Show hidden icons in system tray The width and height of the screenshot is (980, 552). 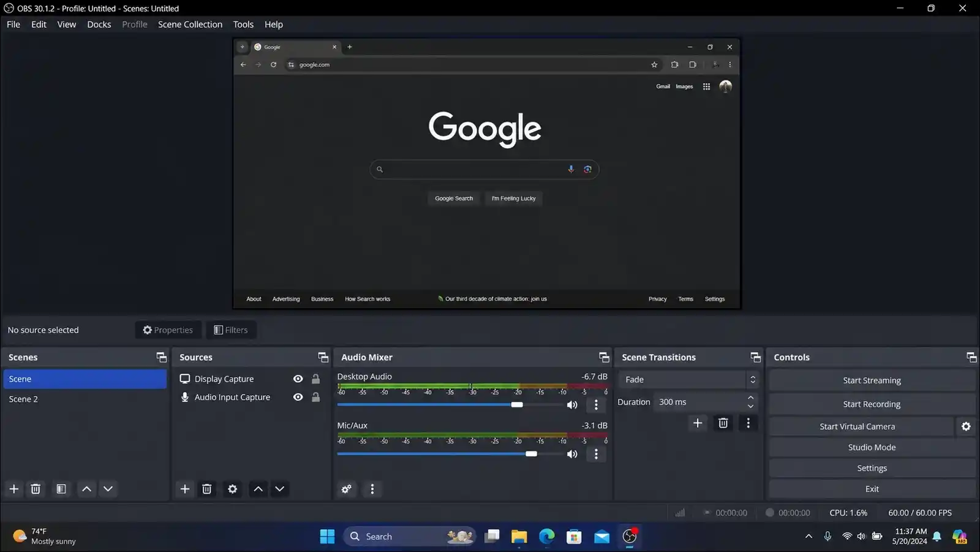[x=809, y=537]
